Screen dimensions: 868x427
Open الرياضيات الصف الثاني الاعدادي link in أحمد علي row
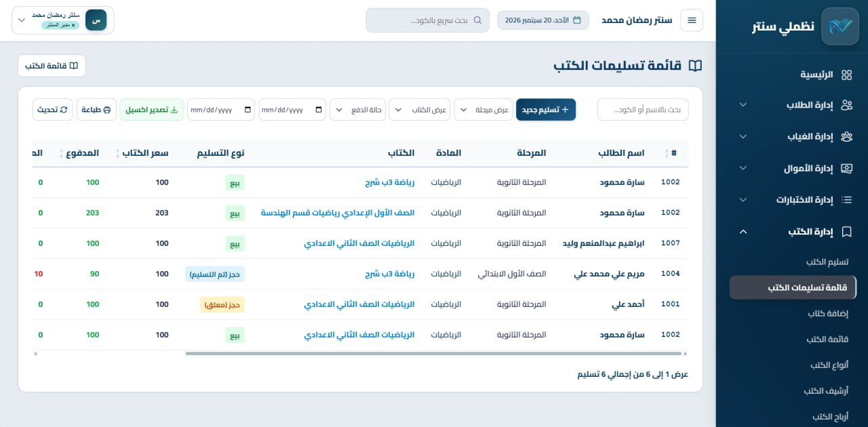point(359,304)
